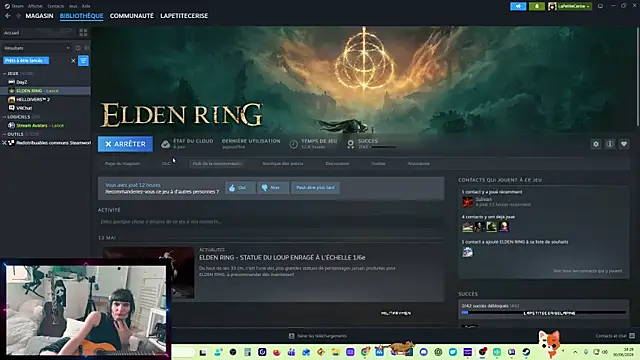Screen dimensions: 640x360
Task: Stop the game with ARRÊTER button
Action: click(x=125, y=144)
